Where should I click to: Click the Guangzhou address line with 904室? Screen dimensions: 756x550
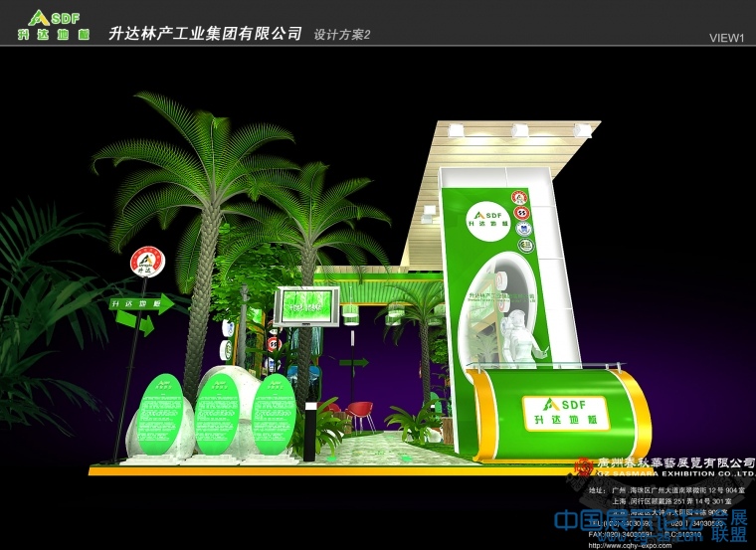(x=666, y=490)
